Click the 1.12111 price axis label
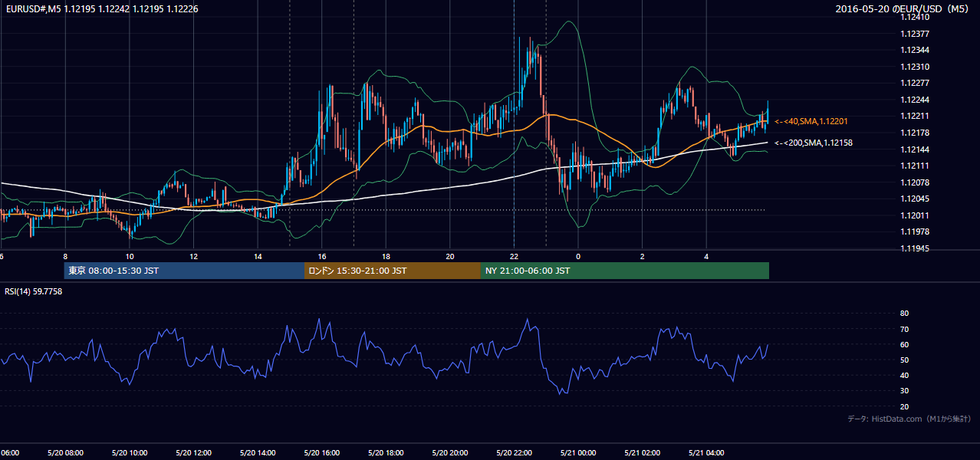980x460 pixels. pos(914,166)
